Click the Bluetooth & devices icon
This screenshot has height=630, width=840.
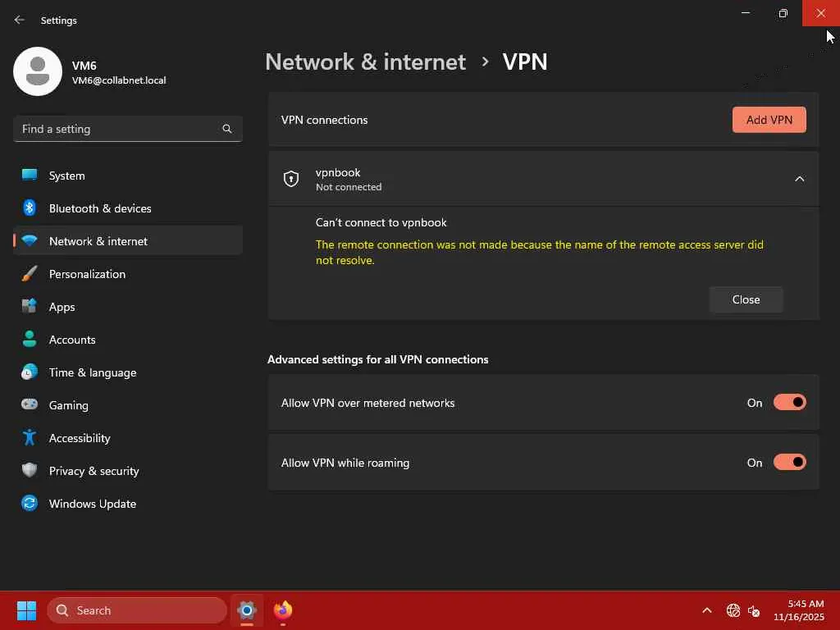[30, 208]
